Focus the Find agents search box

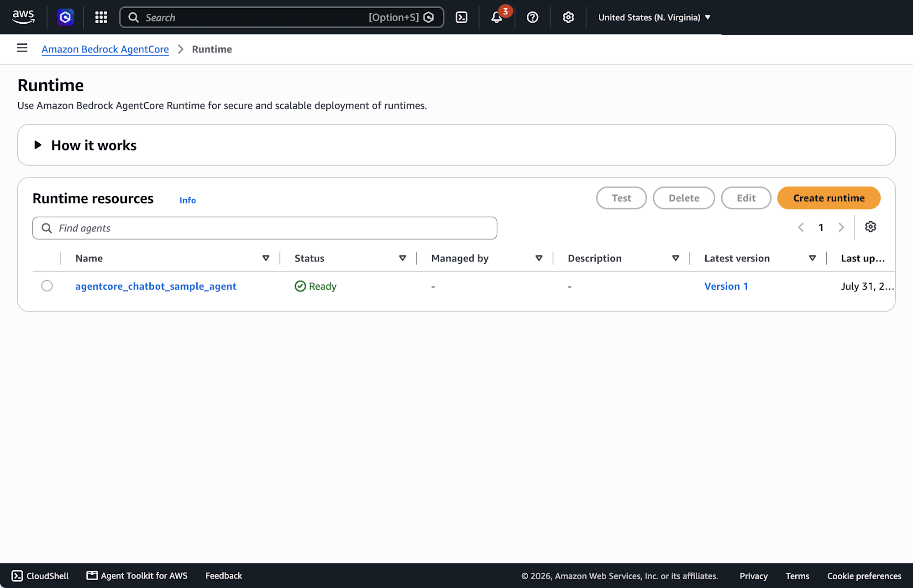tap(265, 228)
